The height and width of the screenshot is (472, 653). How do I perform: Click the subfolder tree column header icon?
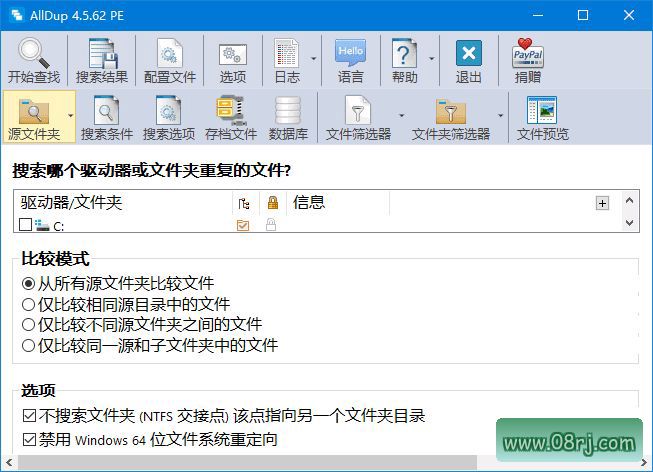(244, 203)
